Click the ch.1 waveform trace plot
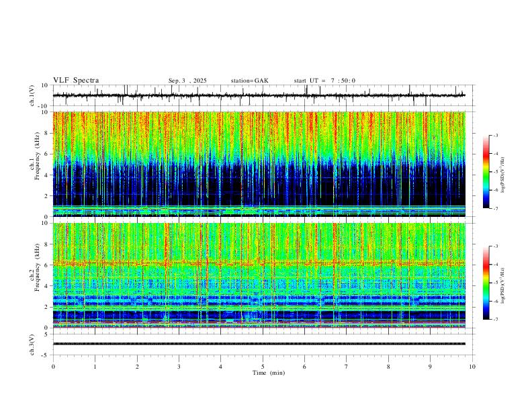This screenshot has height=411, width=532. [x=259, y=95]
